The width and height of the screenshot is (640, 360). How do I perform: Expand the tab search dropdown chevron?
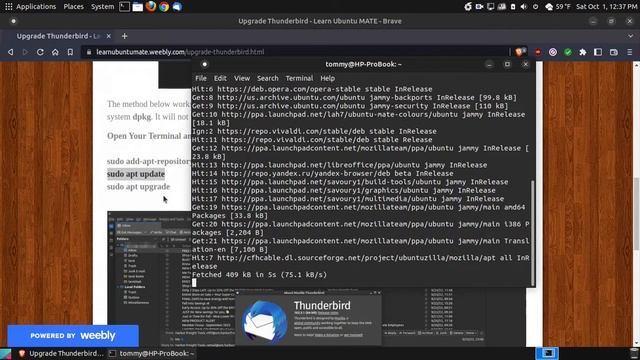coord(630,36)
